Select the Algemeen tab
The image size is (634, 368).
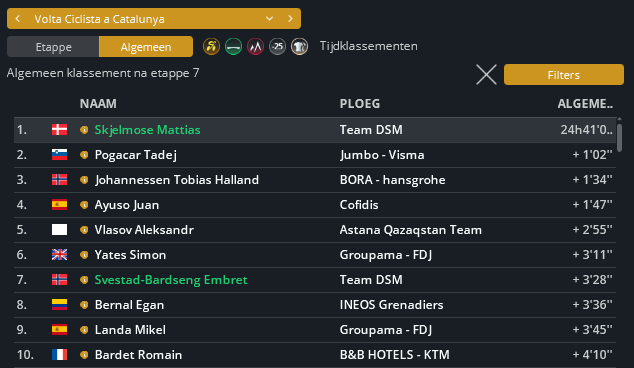(x=146, y=47)
